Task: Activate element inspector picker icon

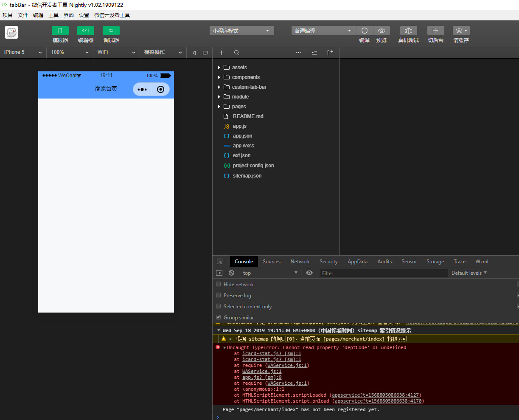Action: point(219,262)
